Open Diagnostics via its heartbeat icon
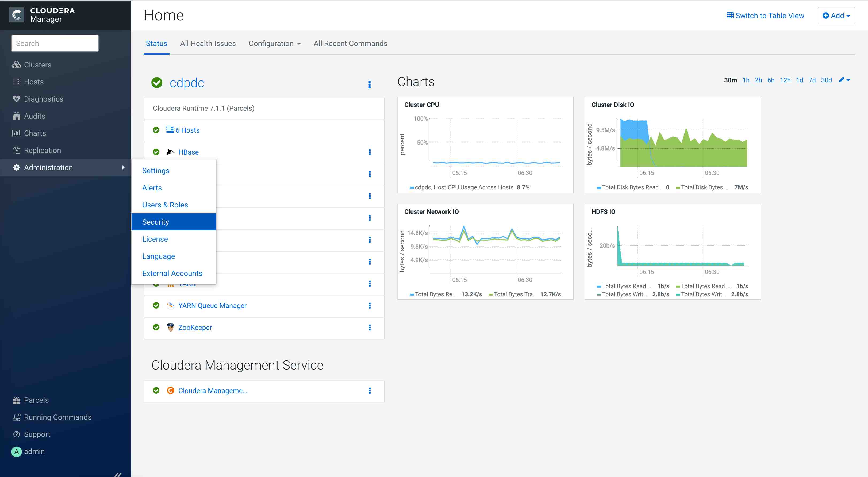 (x=16, y=99)
